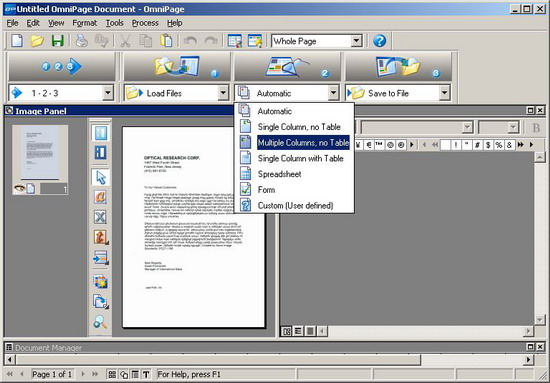The image size is (550, 383).
Task: Click the Print icon in the toolbar
Action: click(x=82, y=41)
